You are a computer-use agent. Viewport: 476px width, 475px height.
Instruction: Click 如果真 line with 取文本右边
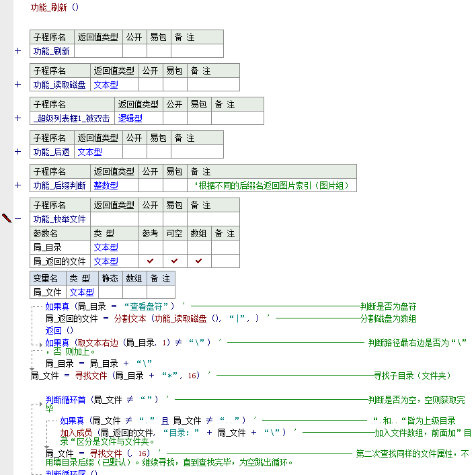(128, 343)
